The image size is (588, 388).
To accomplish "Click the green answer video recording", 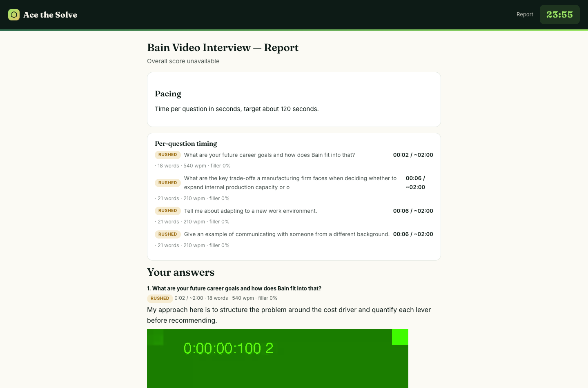I will coord(278,358).
